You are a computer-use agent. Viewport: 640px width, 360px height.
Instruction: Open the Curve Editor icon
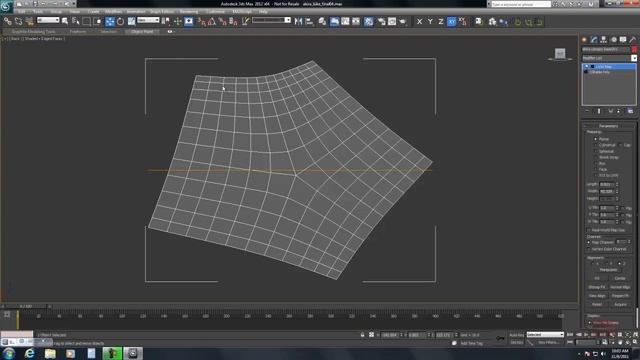coord(345,21)
